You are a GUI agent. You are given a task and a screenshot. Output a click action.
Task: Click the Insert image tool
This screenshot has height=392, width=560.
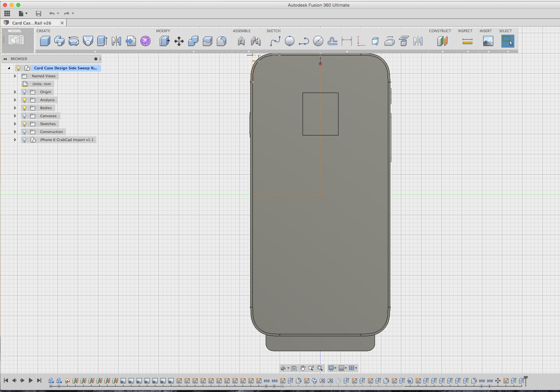(x=488, y=41)
